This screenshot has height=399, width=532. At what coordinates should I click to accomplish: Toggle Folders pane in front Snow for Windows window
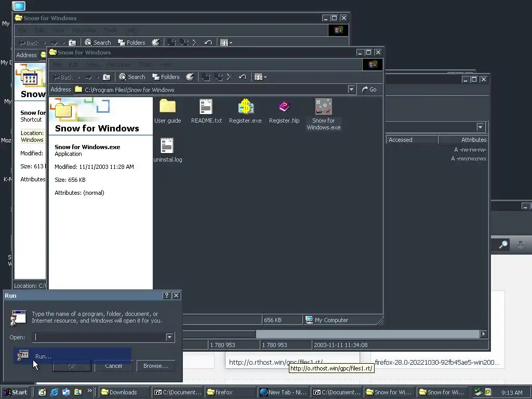[x=166, y=77]
